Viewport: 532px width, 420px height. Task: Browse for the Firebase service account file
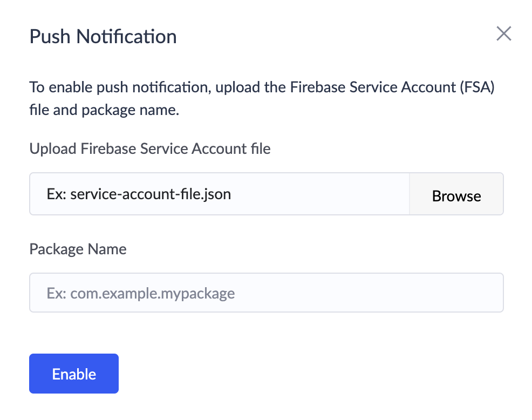coord(456,194)
